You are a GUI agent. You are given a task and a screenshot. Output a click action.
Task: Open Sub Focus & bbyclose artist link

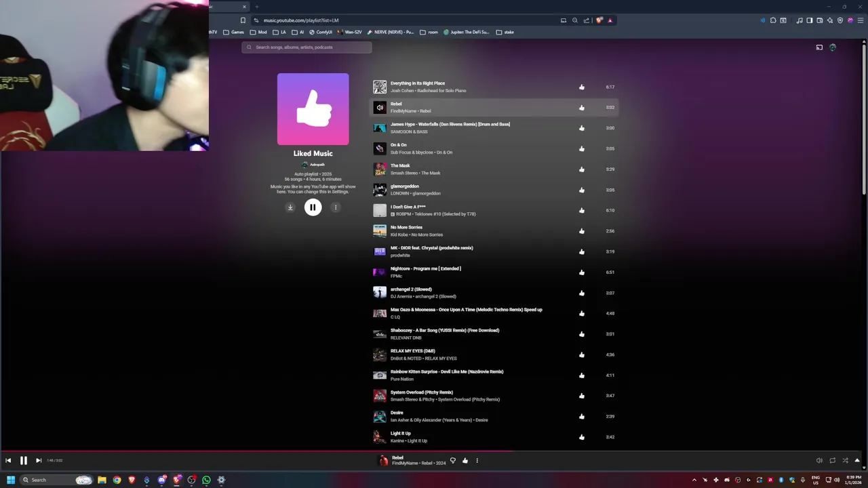coord(411,152)
